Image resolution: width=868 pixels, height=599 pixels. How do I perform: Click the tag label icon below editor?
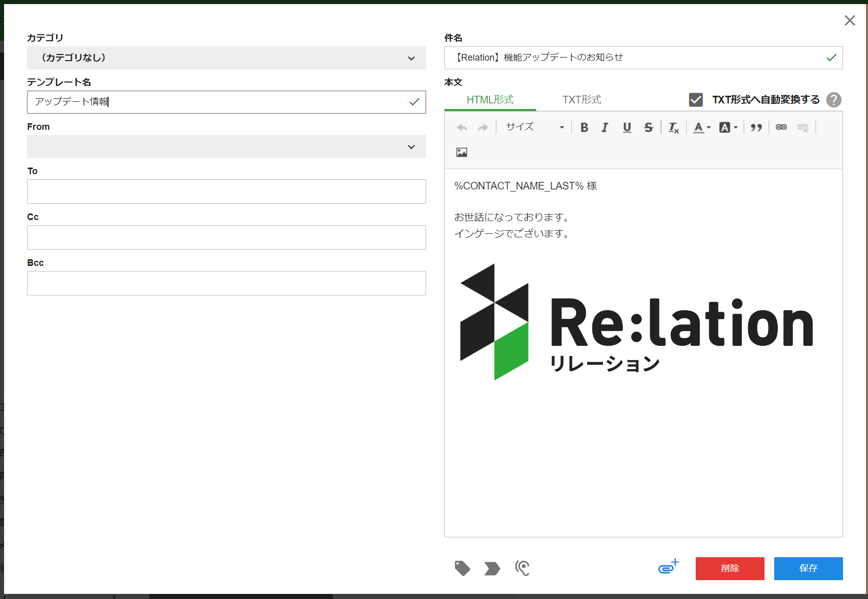click(462, 568)
